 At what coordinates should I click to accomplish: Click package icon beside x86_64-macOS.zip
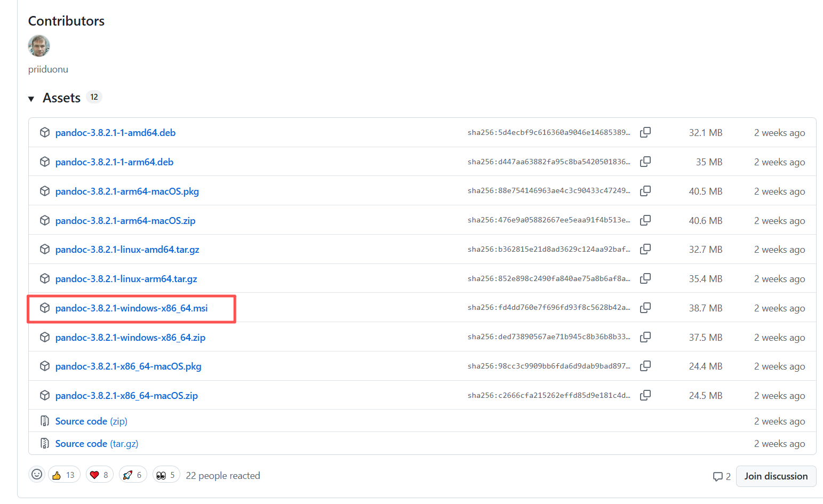45,395
